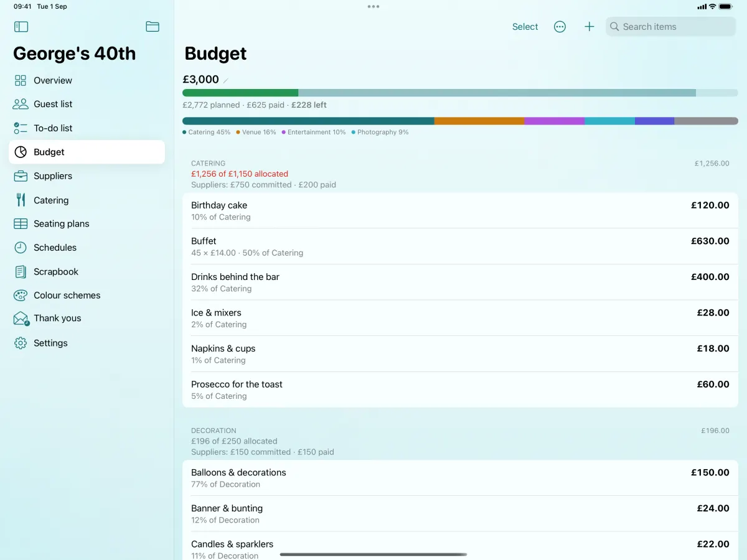Tap the battery status icon
The height and width of the screenshot is (560, 747).
click(726, 6)
